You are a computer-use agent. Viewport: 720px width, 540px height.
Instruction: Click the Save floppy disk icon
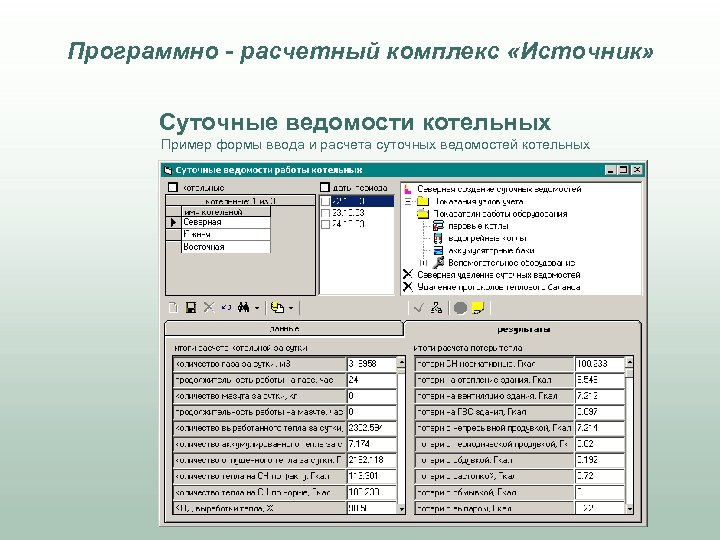pyautogui.click(x=191, y=308)
